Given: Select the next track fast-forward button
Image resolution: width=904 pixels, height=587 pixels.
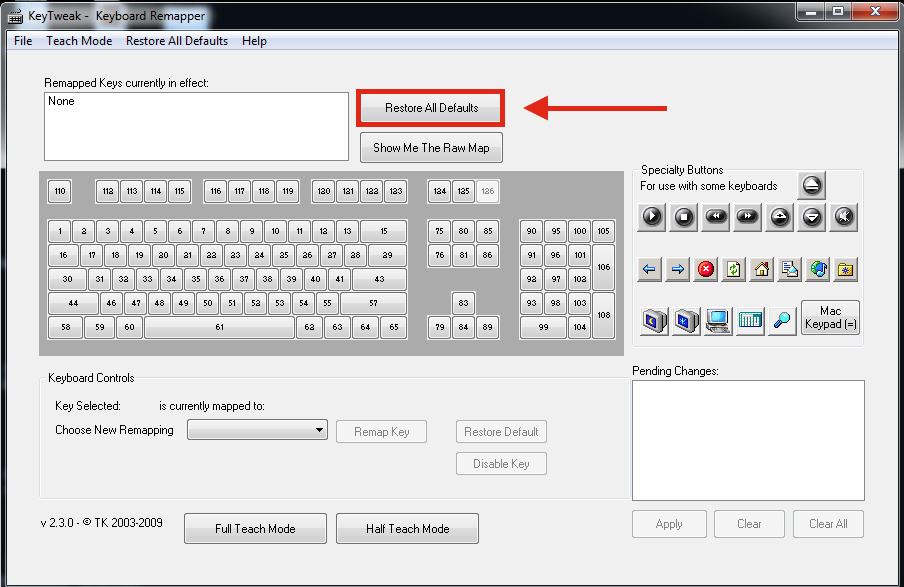Looking at the screenshot, I should [x=748, y=217].
